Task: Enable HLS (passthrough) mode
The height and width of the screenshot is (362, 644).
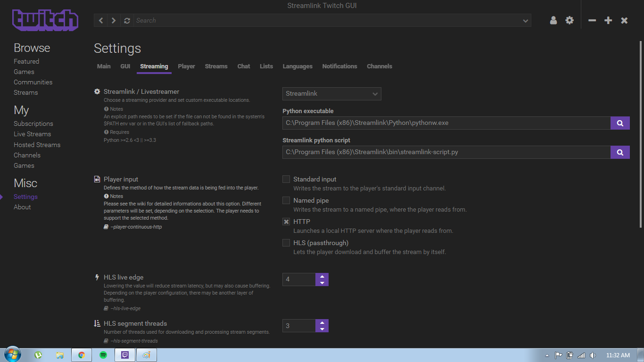Action: 286,242
